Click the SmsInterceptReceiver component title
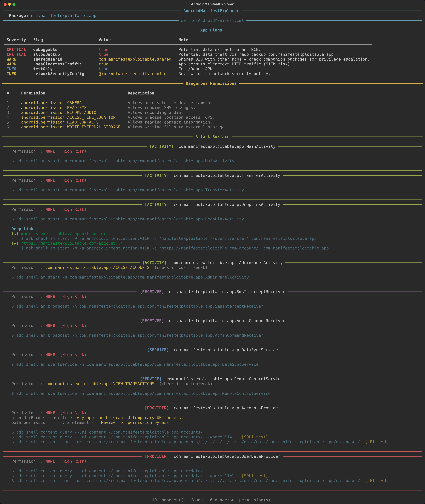This screenshot has height=504, width=425. [227, 292]
